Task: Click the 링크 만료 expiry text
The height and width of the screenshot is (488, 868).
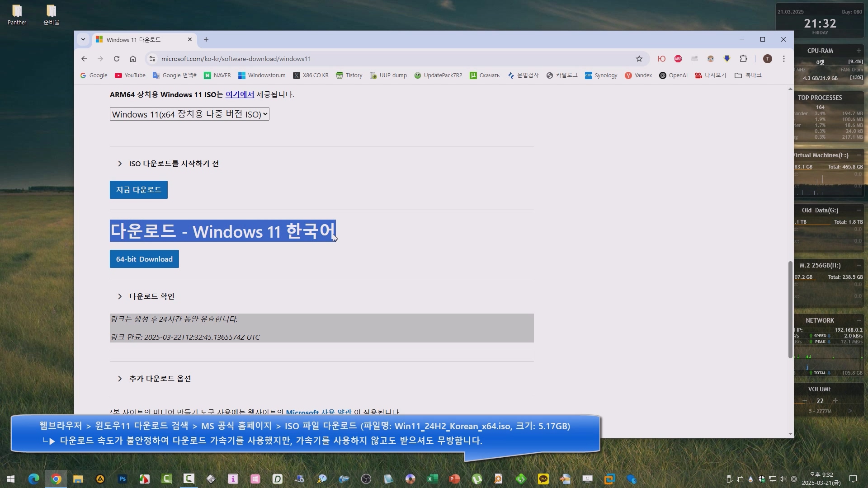Action: 185,338
